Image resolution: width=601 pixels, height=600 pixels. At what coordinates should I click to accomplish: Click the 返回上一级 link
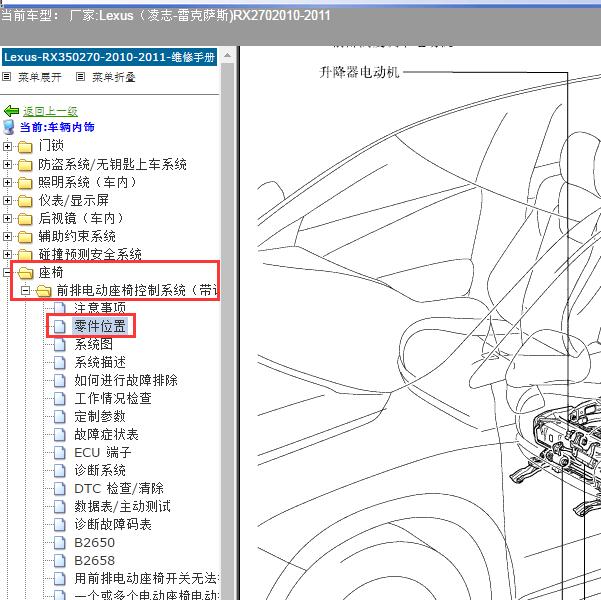pos(50,111)
